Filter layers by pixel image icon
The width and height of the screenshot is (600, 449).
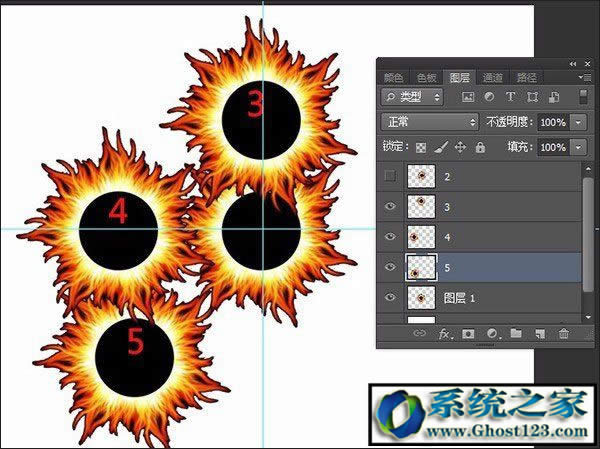coord(468,97)
